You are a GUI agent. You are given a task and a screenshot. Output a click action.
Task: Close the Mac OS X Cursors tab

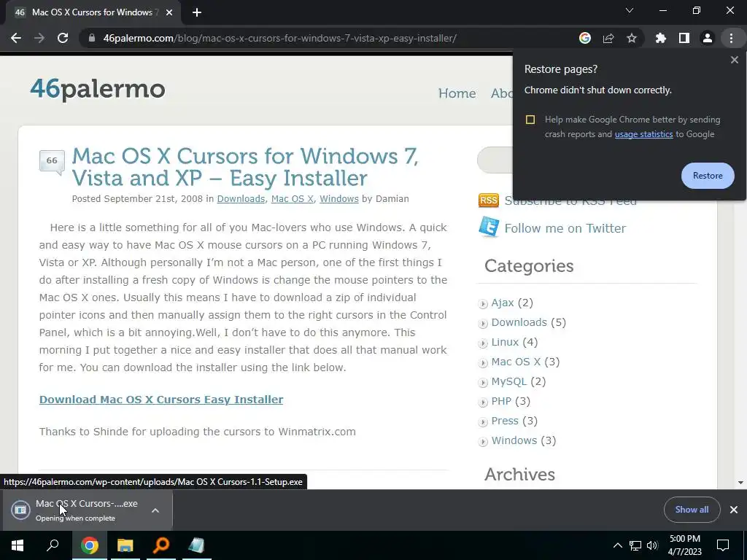pyautogui.click(x=169, y=12)
